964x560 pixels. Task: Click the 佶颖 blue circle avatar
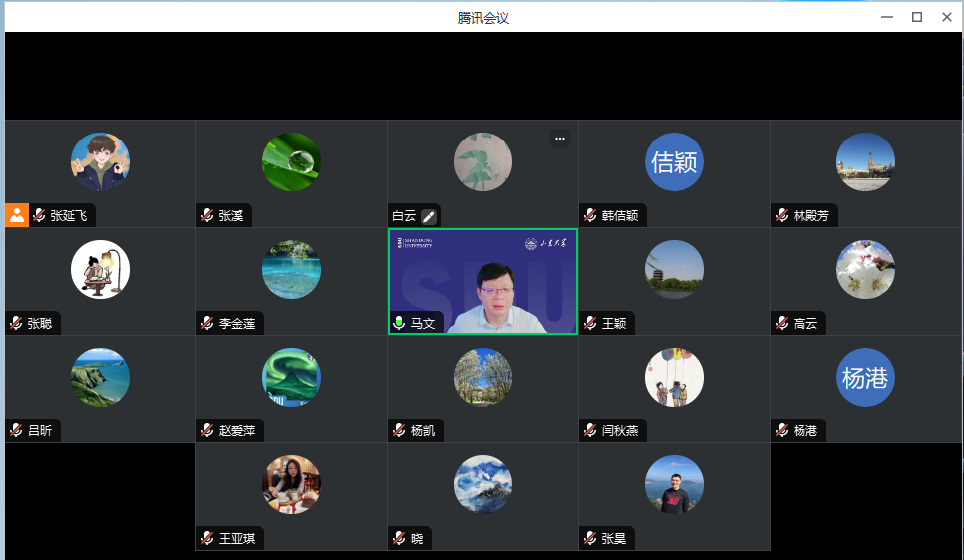click(674, 161)
